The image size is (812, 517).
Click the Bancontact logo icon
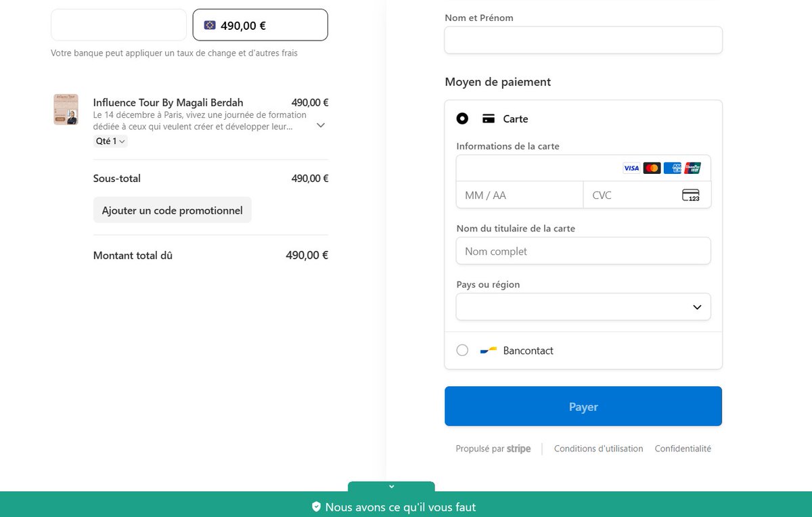tap(489, 351)
